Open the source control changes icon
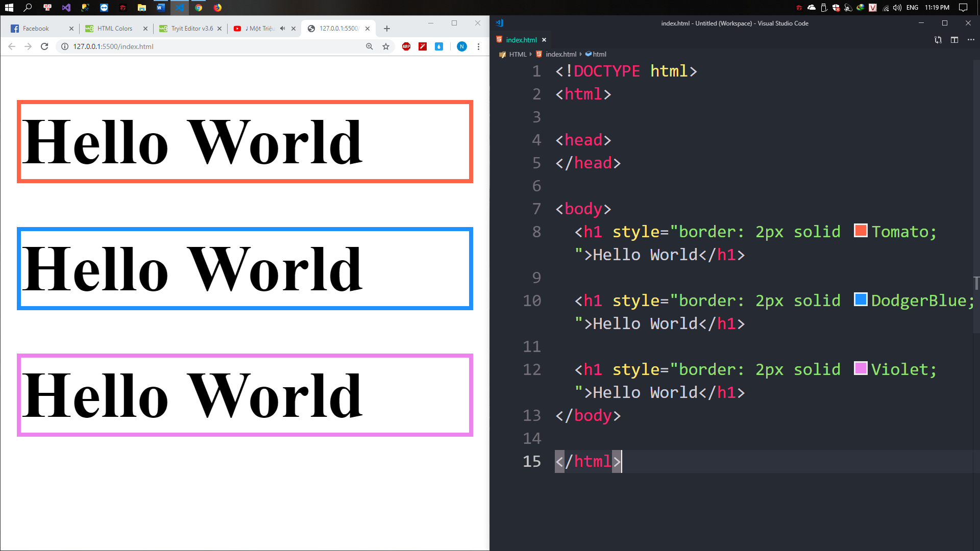This screenshot has width=980, height=551. (938, 40)
